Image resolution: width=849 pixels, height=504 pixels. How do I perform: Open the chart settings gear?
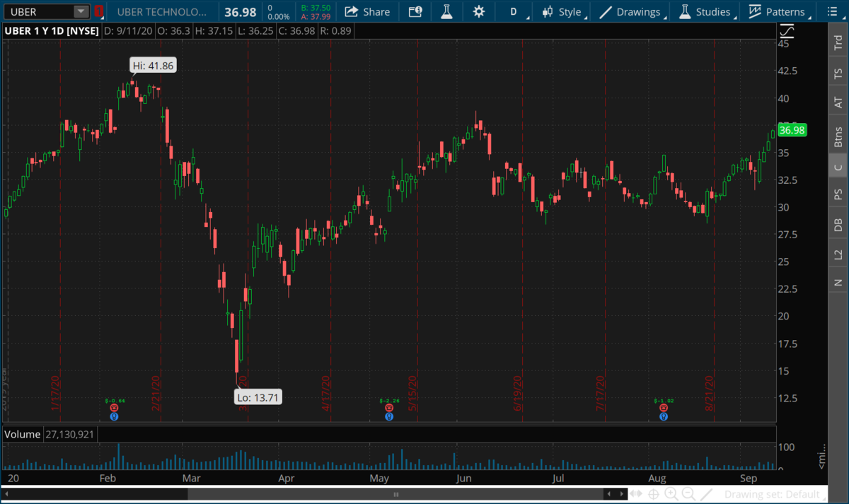click(479, 12)
